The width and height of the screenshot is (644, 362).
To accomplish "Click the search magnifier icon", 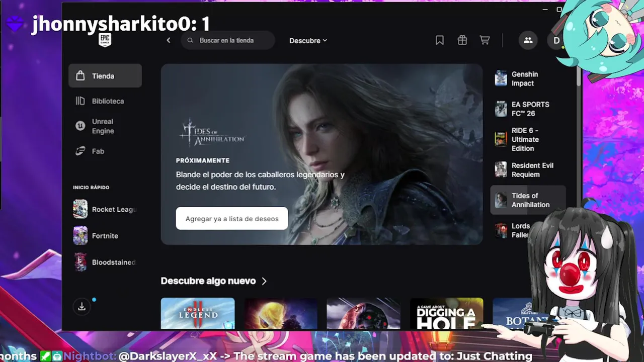I will (190, 40).
